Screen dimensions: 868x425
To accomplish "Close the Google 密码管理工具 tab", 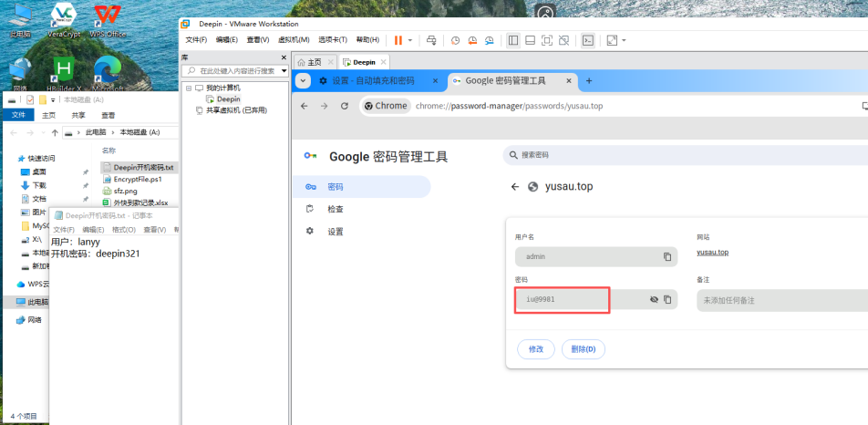I will coord(569,81).
